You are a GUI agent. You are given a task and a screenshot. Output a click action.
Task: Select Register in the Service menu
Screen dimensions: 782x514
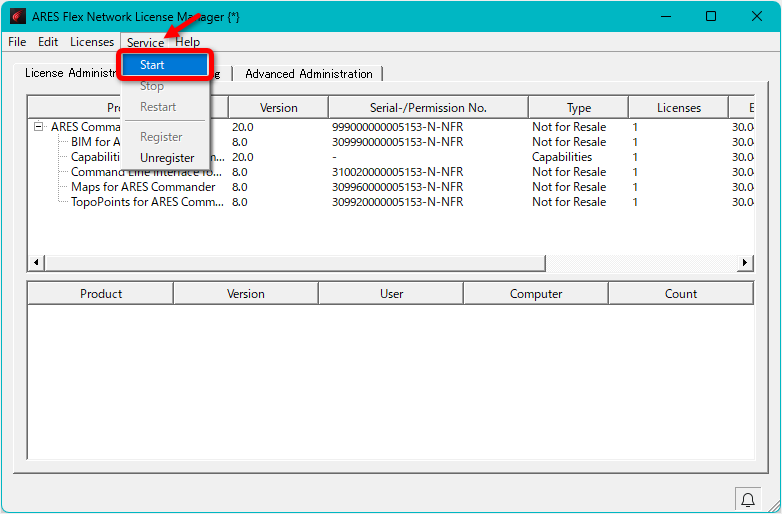click(x=161, y=137)
